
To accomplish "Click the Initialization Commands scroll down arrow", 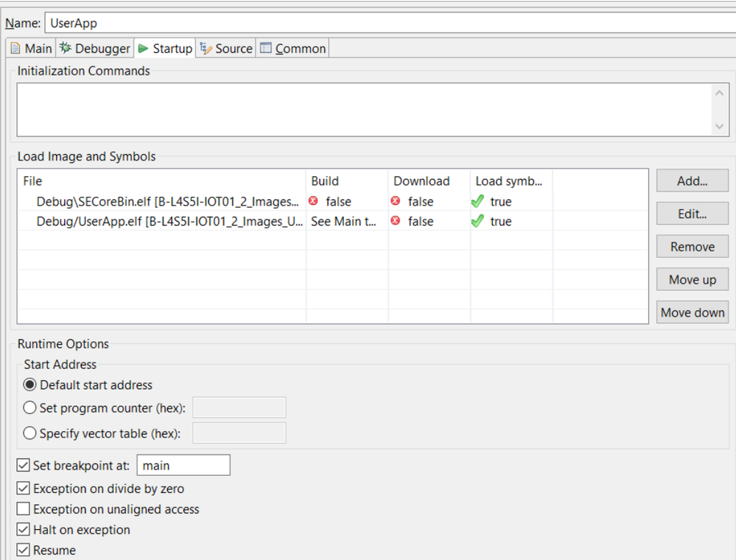I will pos(719,126).
